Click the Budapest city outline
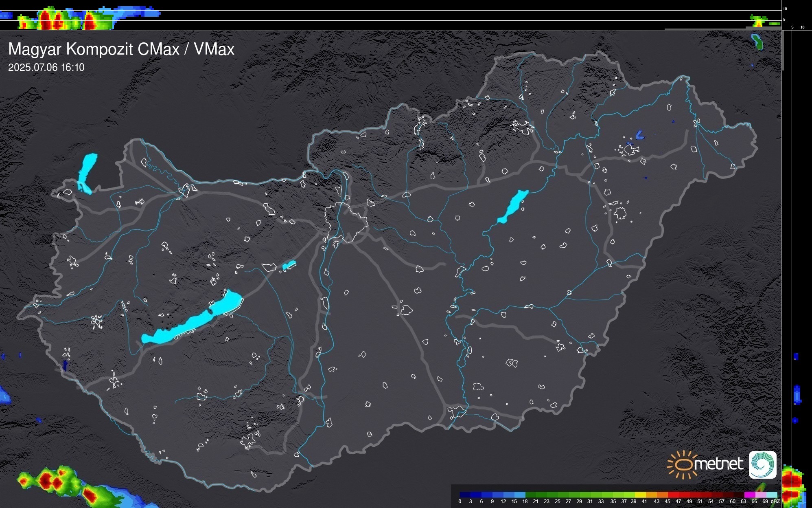Screen dimensions: 812x508 pyautogui.click(x=346, y=222)
